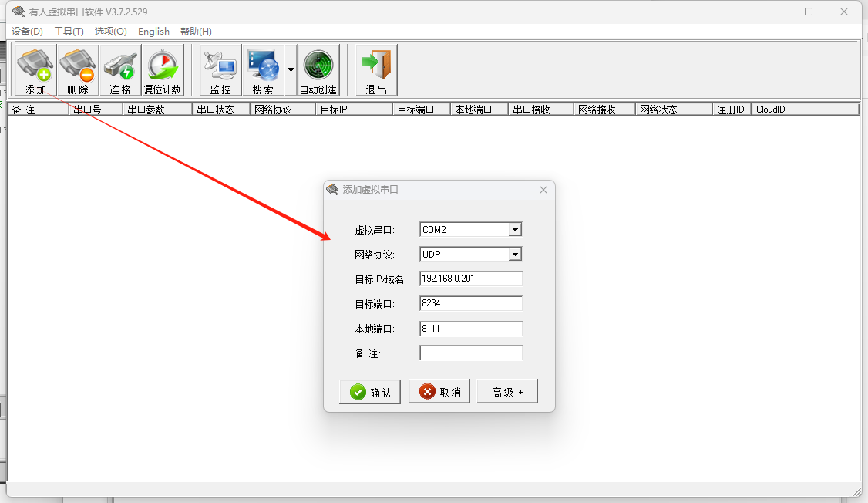This screenshot has height=503, width=868.
Task: Open the 监控 (Monitor) tool
Action: coord(220,71)
